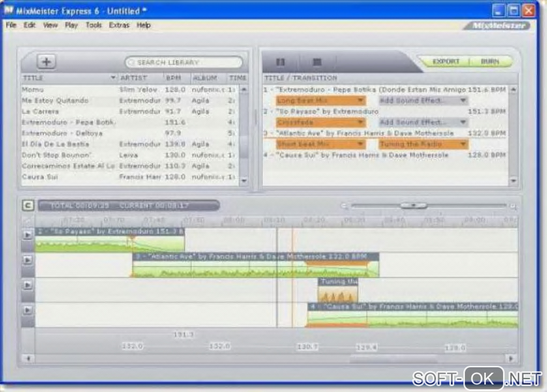The image size is (547, 392).
Task: Play the So Payaso track row
Action: pos(27,235)
